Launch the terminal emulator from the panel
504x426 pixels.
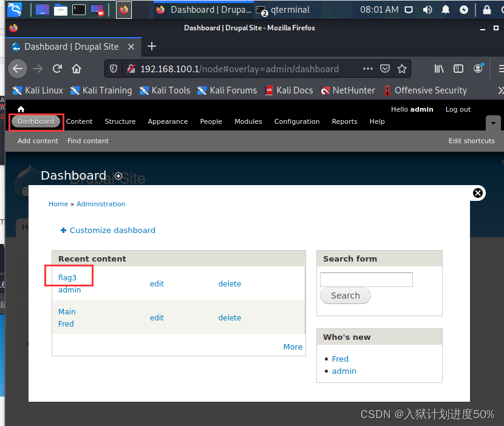(79, 10)
